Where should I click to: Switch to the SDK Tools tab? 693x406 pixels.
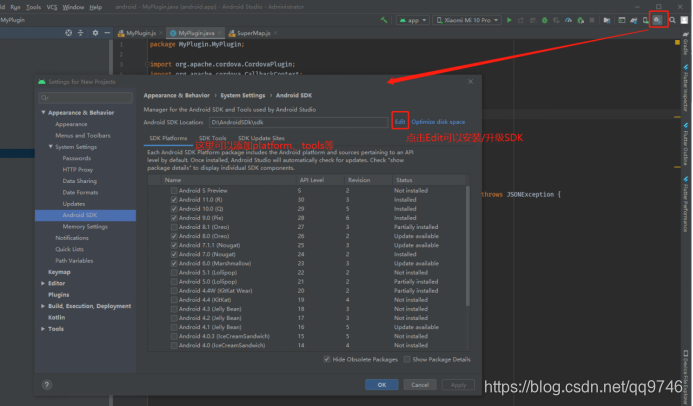(213, 138)
